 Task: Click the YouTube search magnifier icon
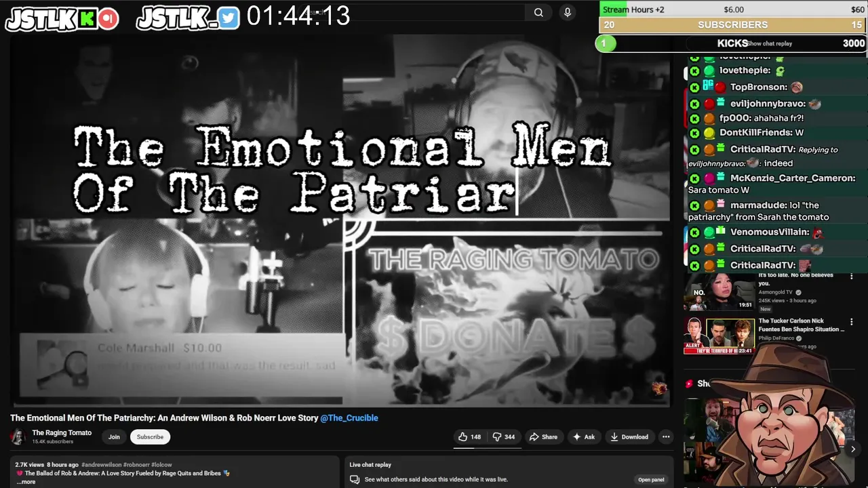pyautogui.click(x=538, y=12)
